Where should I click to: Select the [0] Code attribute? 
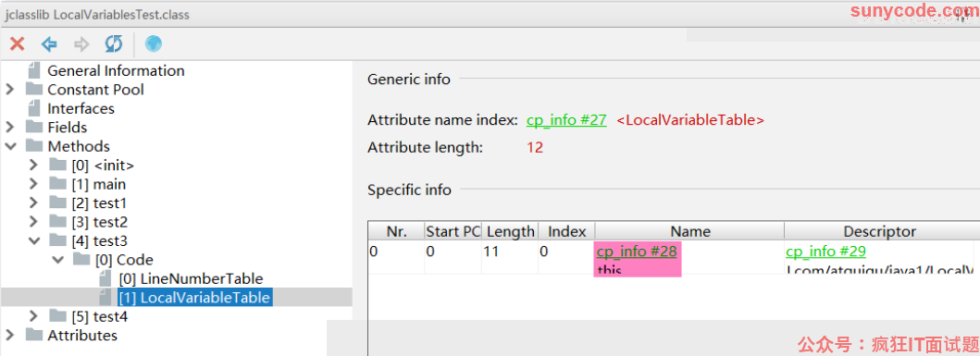tap(124, 259)
